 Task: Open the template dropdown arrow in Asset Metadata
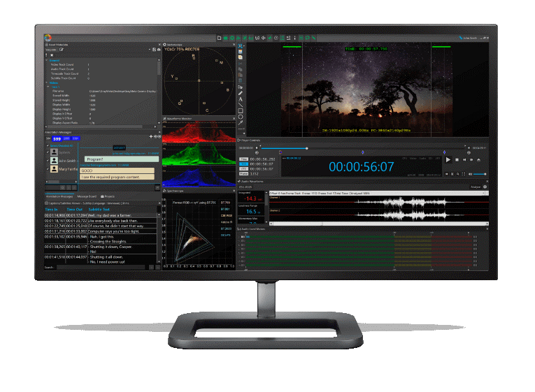150,50
